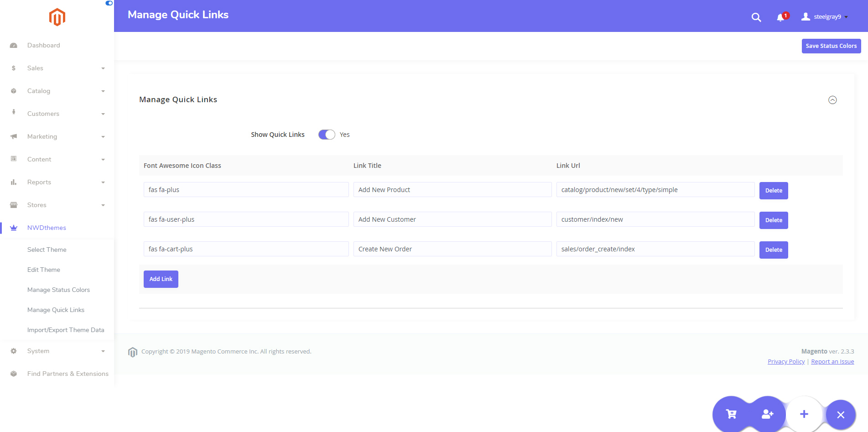Collapse the Manage Quick Links section

tap(832, 100)
